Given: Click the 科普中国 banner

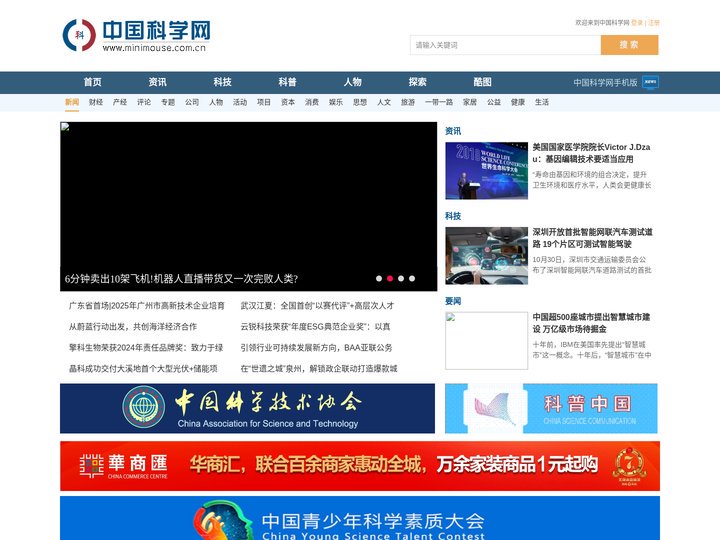Looking at the screenshot, I should [x=551, y=409].
